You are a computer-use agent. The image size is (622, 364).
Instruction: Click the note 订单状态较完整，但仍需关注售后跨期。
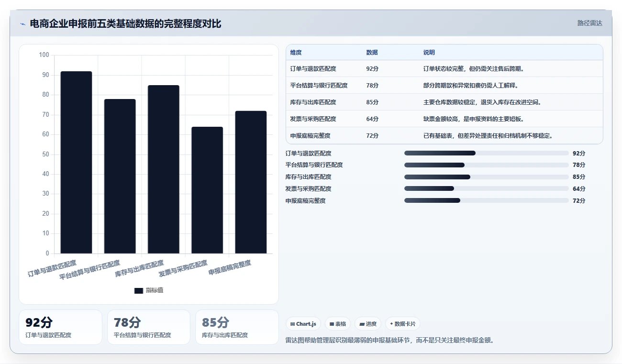tap(474, 69)
